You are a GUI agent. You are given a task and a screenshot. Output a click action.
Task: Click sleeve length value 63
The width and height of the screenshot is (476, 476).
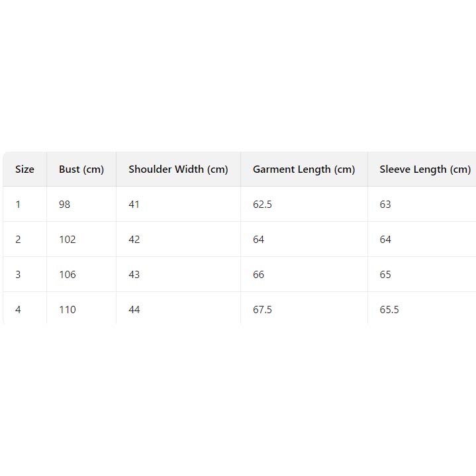(385, 205)
